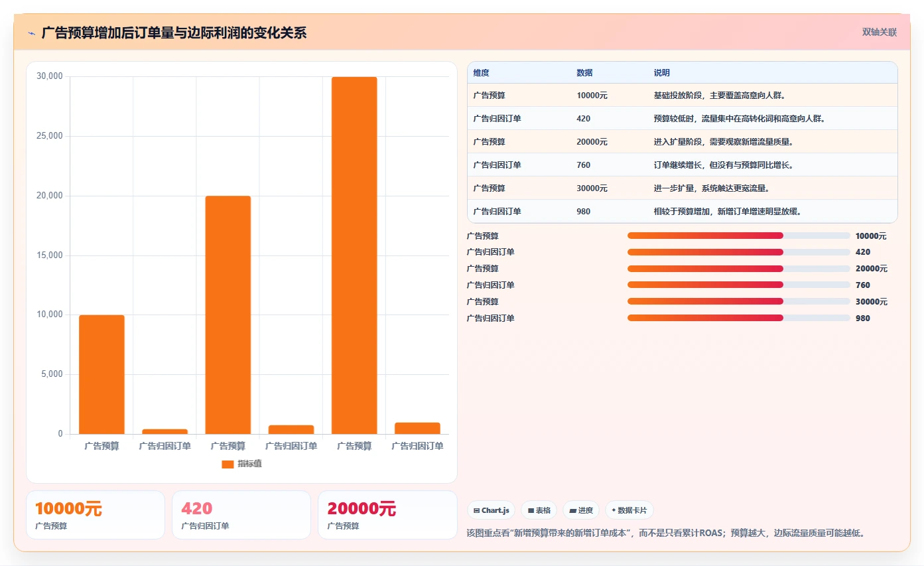Click the progress bar beside value 980

point(738,318)
